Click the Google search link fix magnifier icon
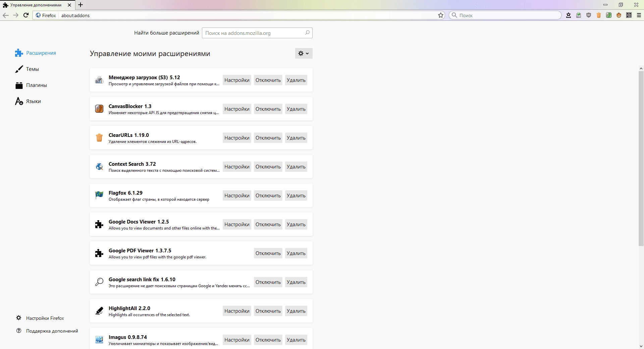The height and width of the screenshot is (349, 644). 99,282
